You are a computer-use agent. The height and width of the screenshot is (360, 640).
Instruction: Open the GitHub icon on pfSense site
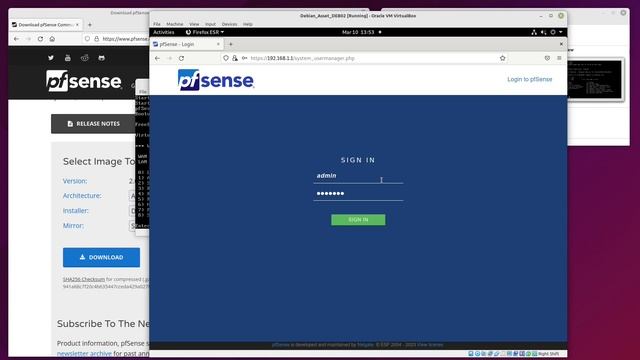click(x=101, y=58)
